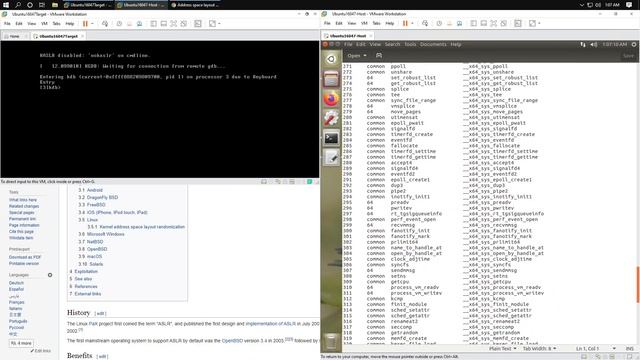Open Ubuntu dash search in launcher

(x=331, y=59)
